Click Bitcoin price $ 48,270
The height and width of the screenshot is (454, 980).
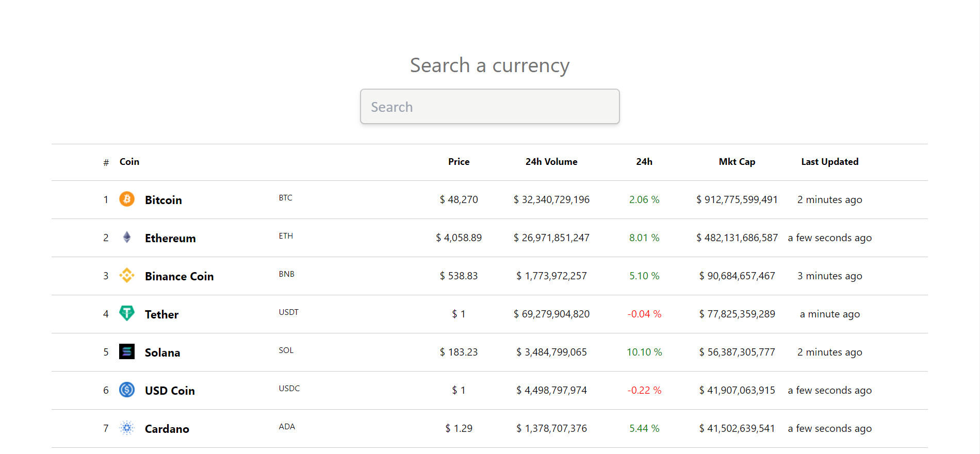click(x=459, y=199)
